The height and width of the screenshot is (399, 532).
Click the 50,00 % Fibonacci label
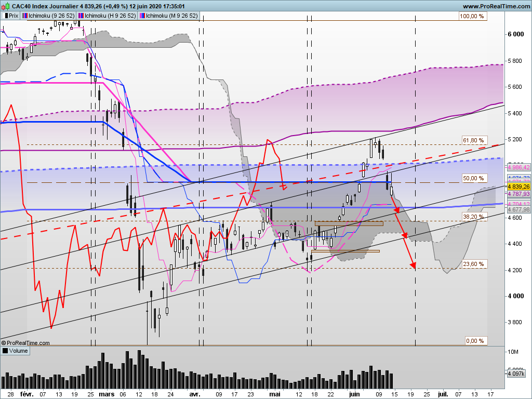473,178
